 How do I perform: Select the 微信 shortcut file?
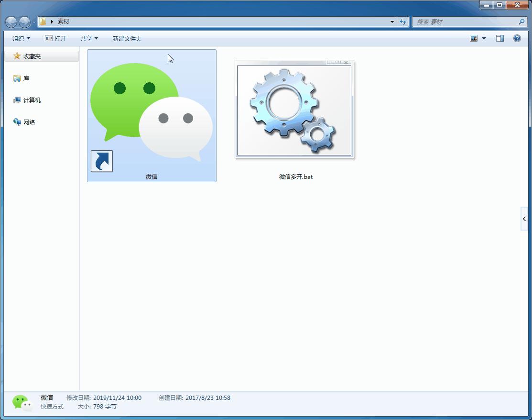[x=152, y=115]
